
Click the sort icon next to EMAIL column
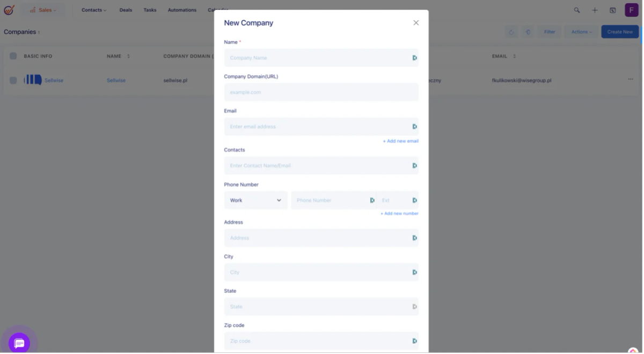(514, 56)
